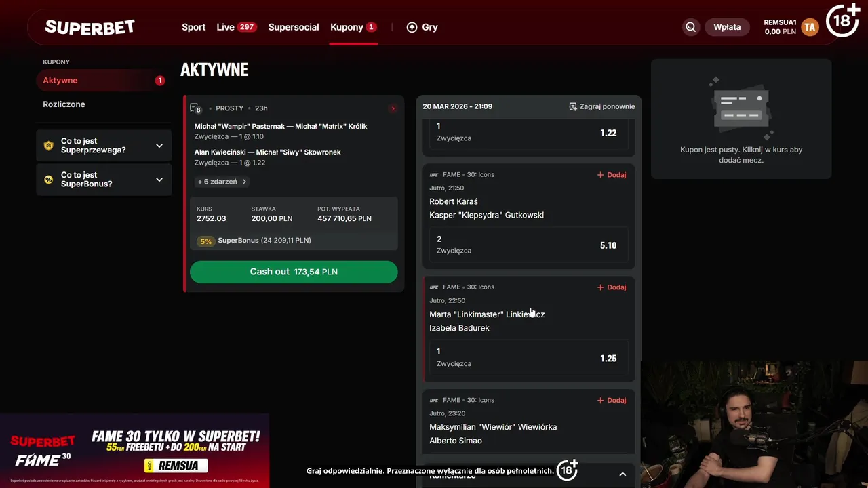868x488 pixels.
Task: Click the Pasternak — Królik match row
Action: pos(280,131)
